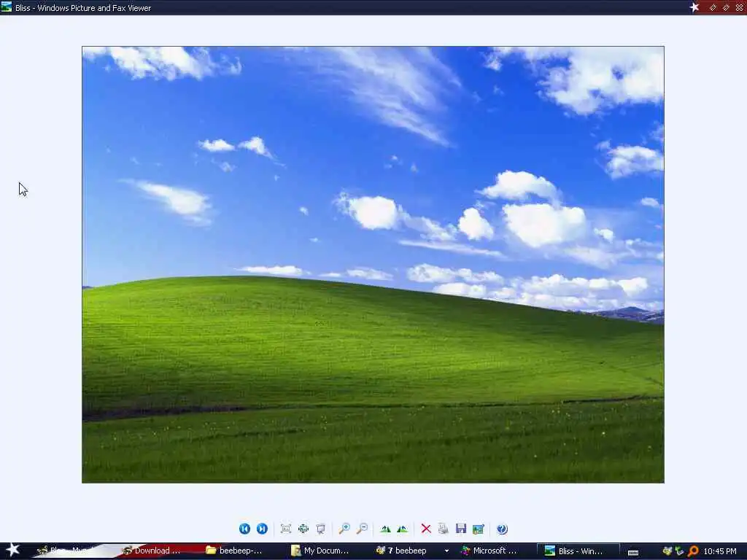Image resolution: width=747 pixels, height=560 pixels.
Task: Click the bee tray icon
Action: click(x=667, y=551)
